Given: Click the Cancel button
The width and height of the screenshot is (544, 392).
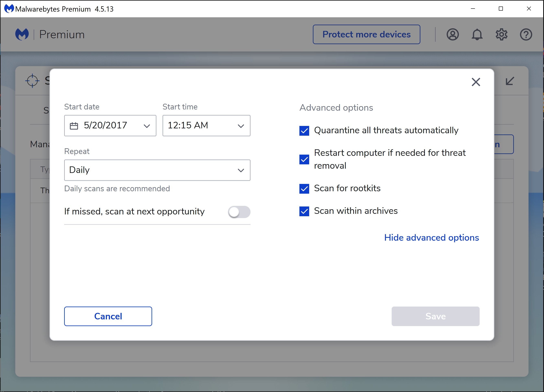Looking at the screenshot, I should (x=108, y=316).
